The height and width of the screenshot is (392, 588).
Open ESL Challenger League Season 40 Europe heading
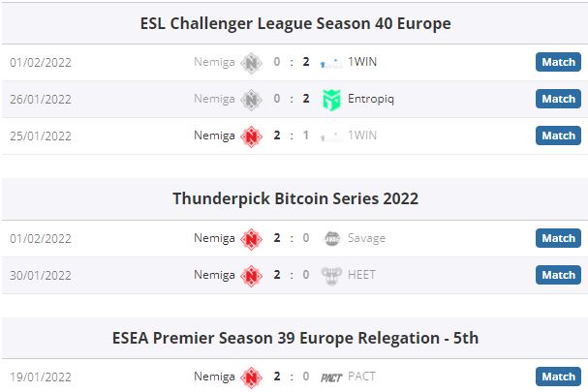click(295, 22)
